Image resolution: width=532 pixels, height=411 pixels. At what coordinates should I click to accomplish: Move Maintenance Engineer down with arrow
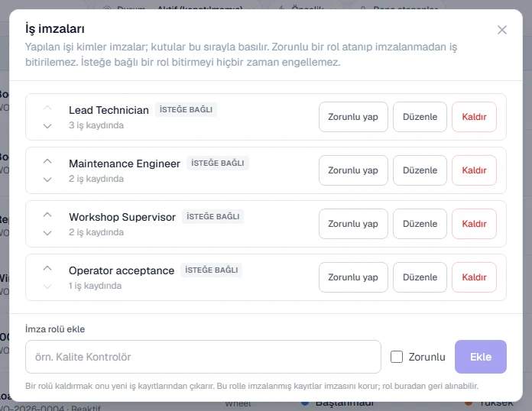coord(47,180)
